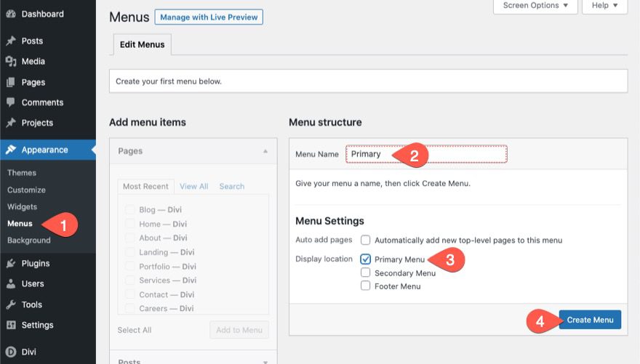Switch to the View All tab

(x=193, y=187)
